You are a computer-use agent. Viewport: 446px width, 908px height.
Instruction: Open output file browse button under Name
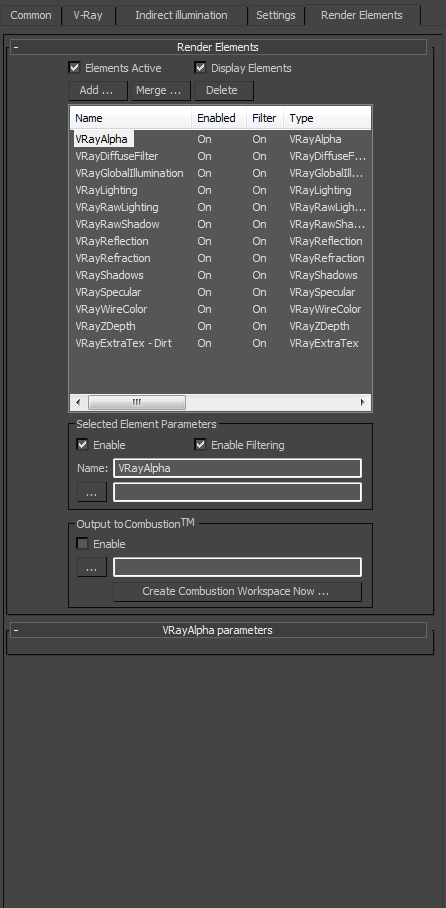click(92, 492)
